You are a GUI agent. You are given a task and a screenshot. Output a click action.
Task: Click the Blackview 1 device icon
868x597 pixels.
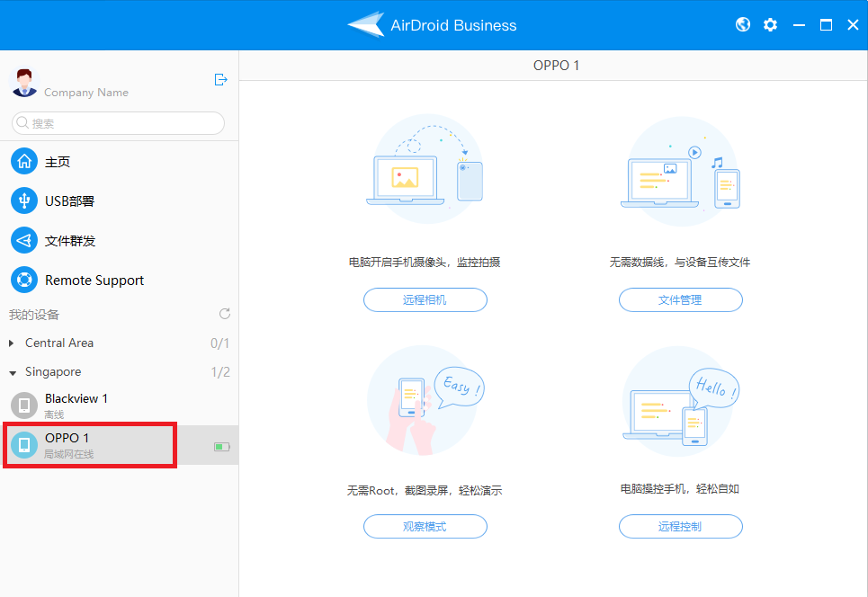[x=24, y=405]
